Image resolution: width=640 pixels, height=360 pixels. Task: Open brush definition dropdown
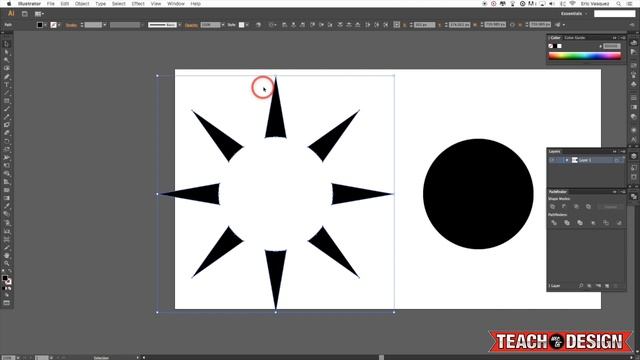point(180,25)
